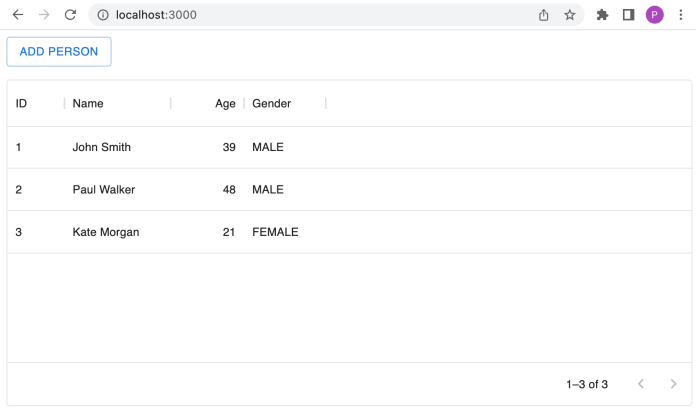Open the extensions puzzle icon

pos(602,15)
